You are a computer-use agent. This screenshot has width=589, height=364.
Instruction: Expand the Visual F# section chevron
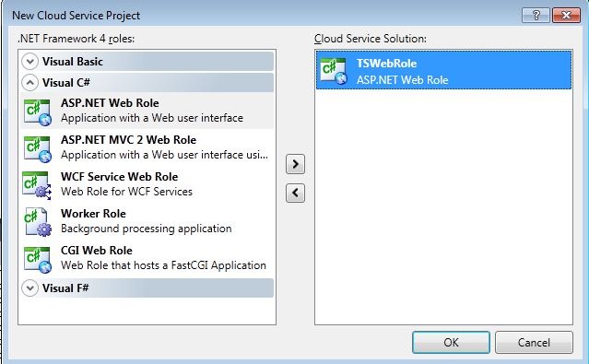point(30,288)
